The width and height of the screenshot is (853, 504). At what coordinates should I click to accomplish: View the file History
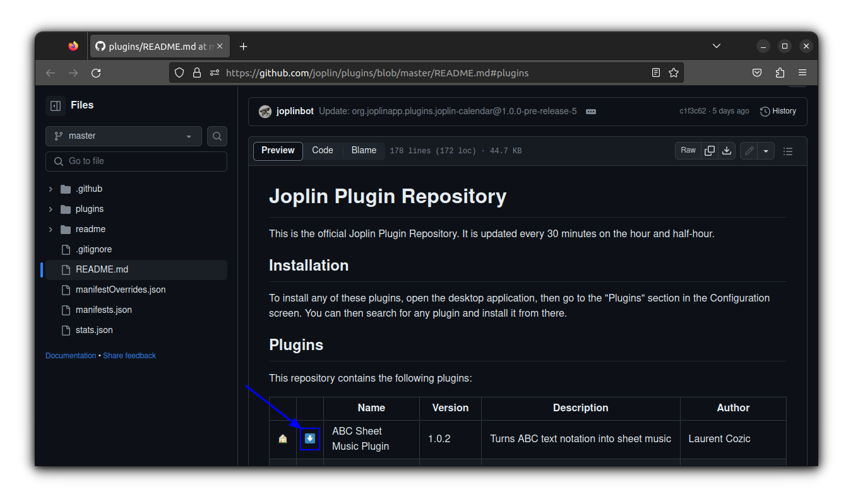point(778,111)
